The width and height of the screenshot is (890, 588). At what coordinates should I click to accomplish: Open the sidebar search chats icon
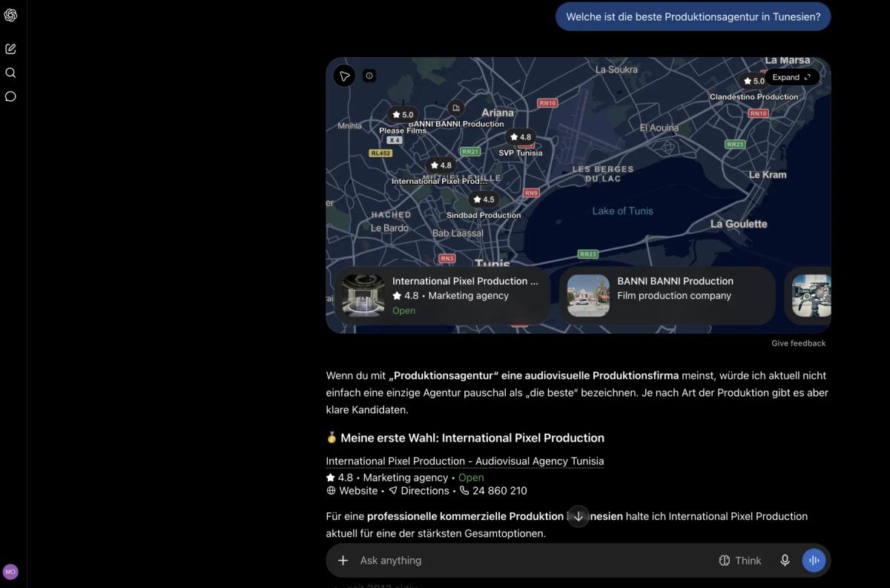[x=10, y=73]
